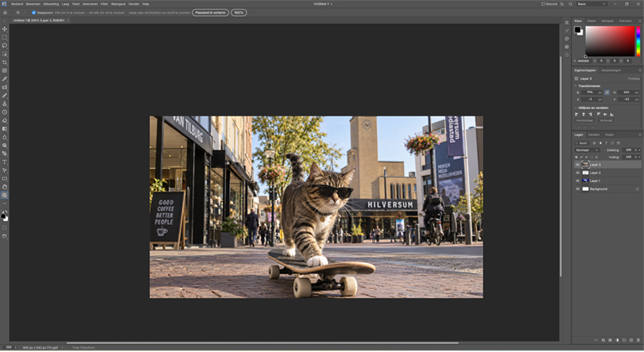Click the Discord button in title bar
The width and height of the screenshot is (644, 352).
pos(549,4)
